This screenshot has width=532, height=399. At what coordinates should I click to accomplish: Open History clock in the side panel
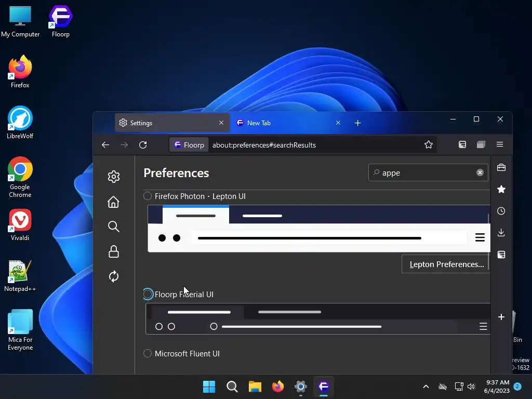(501, 211)
